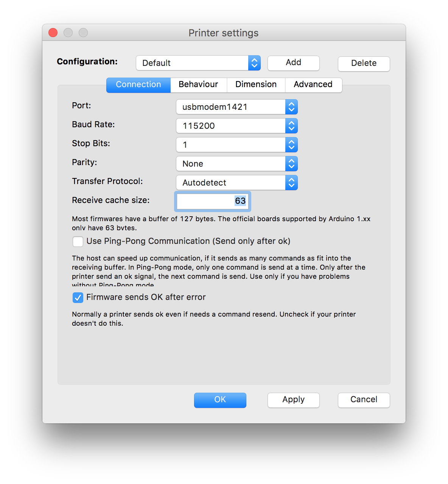Change the Stop Bits dropdown value
The height and width of the screenshot is (484, 448).
236,145
